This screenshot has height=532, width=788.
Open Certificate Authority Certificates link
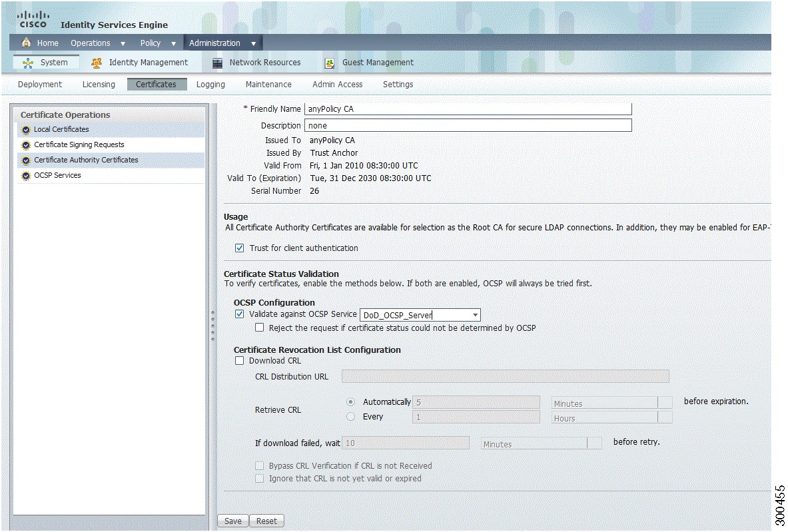[86, 160]
